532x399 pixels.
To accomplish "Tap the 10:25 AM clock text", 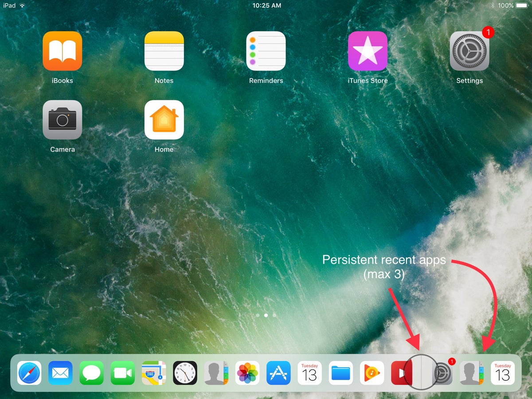I will pos(266,5).
